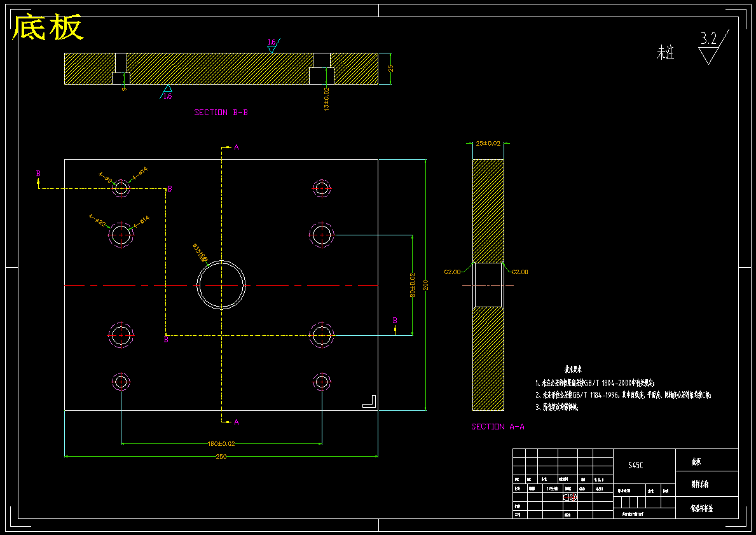756x535 pixels.
Task: Click the SECTION A-A label
Action: (498, 426)
